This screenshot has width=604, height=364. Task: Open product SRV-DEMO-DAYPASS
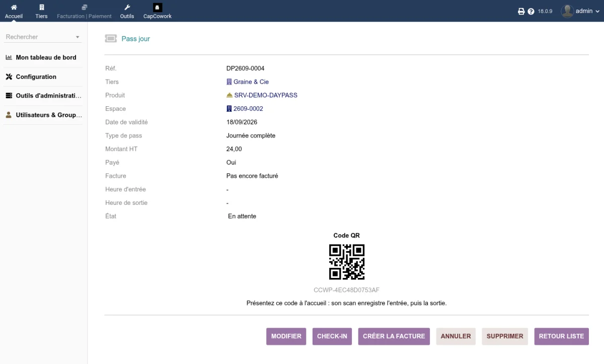[x=265, y=95]
